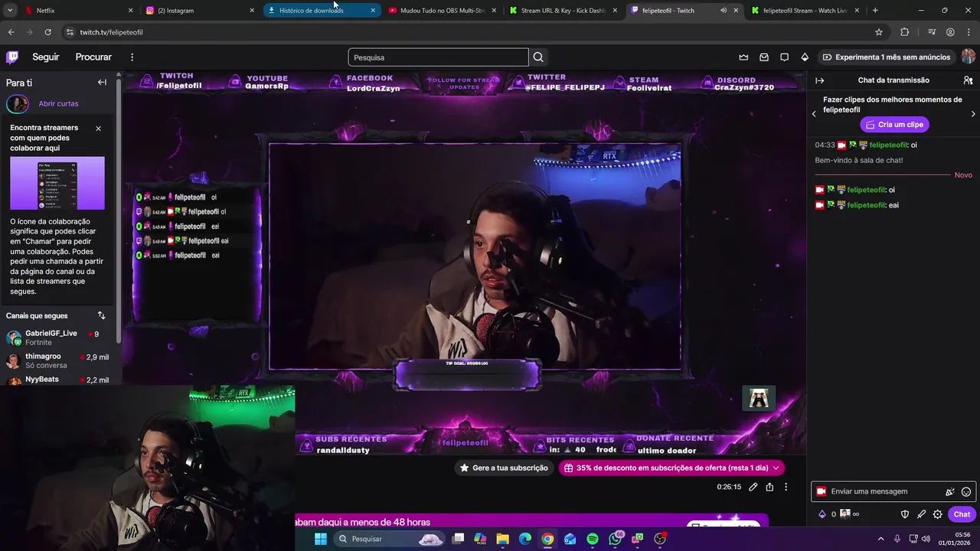Open the Chrome extensions puzzle icon
This screenshot has width=980, height=551.
[904, 32]
